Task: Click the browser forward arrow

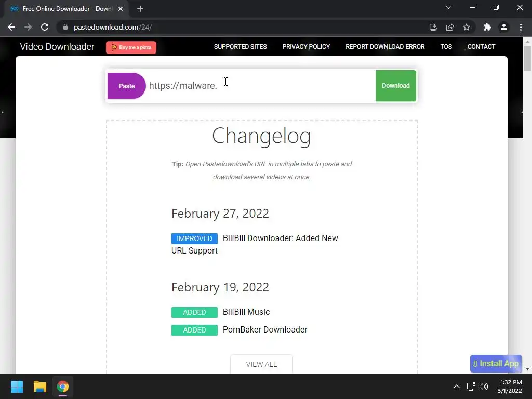Action: (x=28, y=27)
